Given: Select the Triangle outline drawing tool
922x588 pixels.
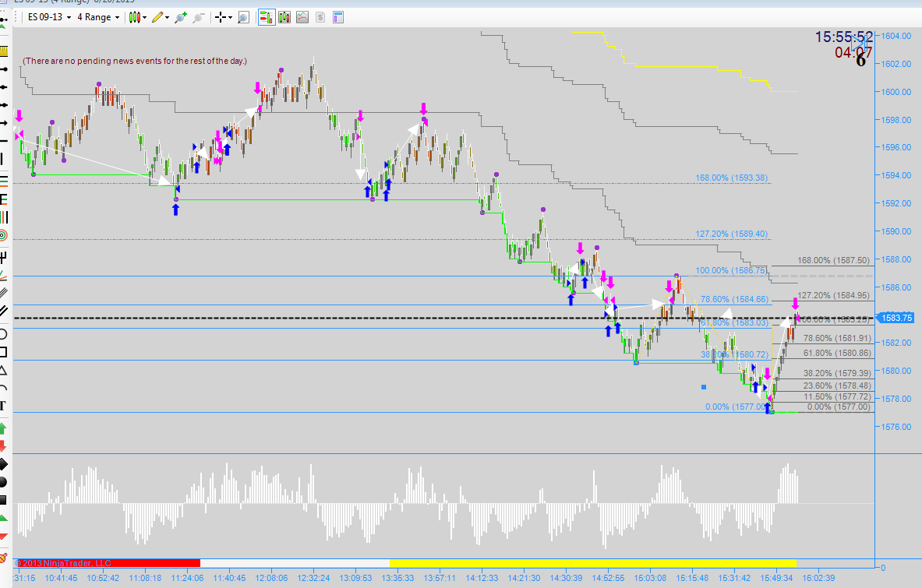Looking at the screenshot, I should [4, 370].
